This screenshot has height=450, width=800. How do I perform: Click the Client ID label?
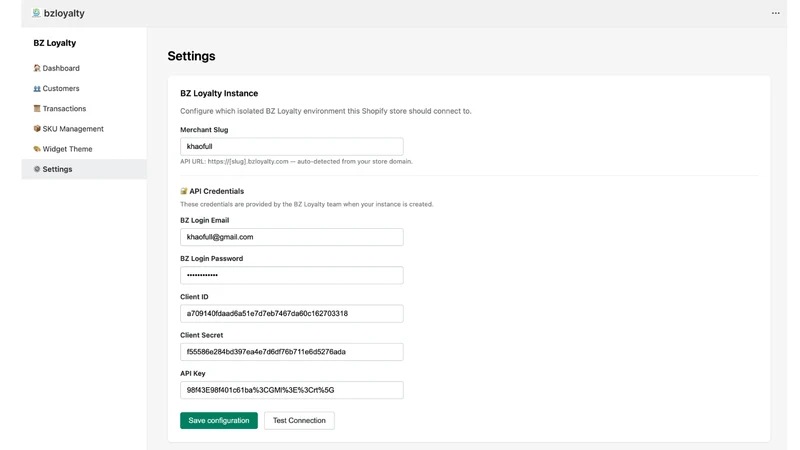click(x=194, y=297)
